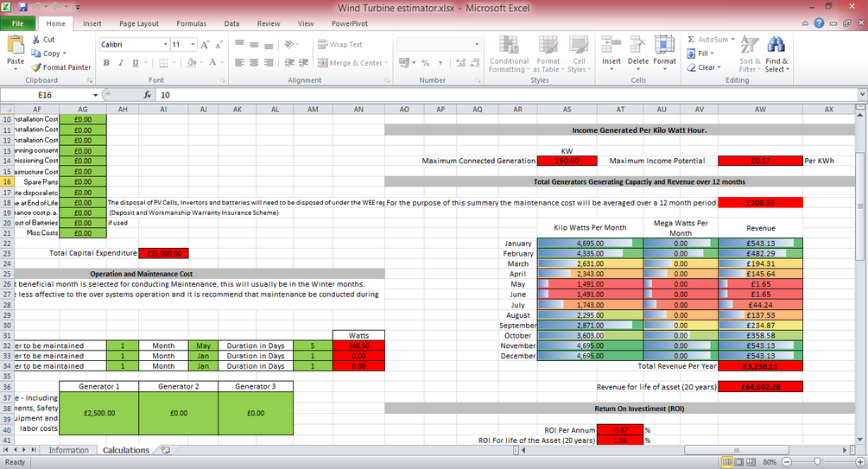Click the formula bar input field
The image size is (868, 469).
(506, 95)
